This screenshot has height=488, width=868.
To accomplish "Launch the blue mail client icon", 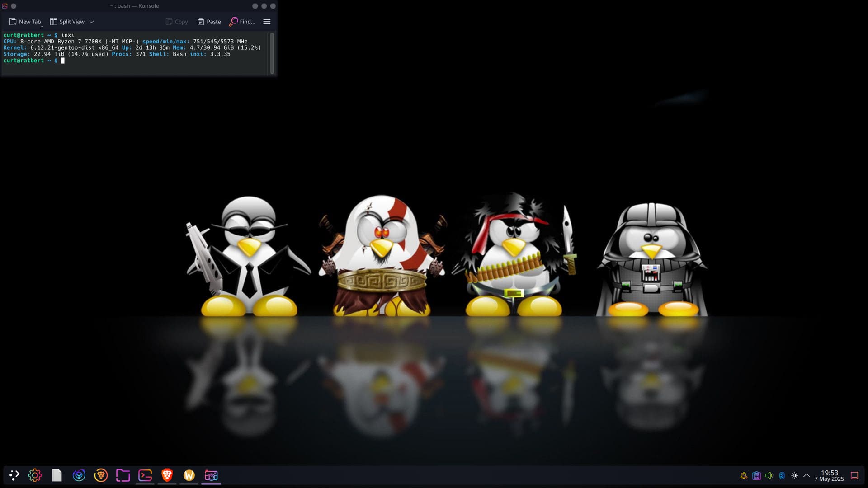I will [79, 475].
